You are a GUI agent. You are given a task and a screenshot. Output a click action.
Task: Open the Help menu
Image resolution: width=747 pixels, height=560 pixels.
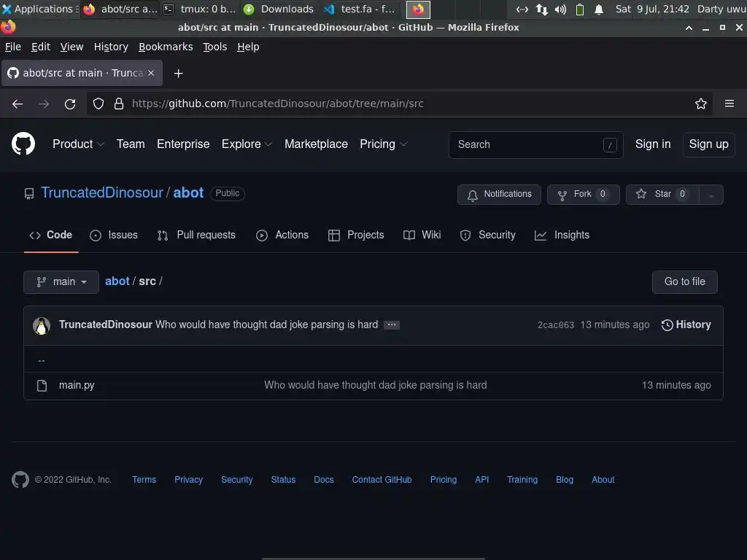(248, 47)
